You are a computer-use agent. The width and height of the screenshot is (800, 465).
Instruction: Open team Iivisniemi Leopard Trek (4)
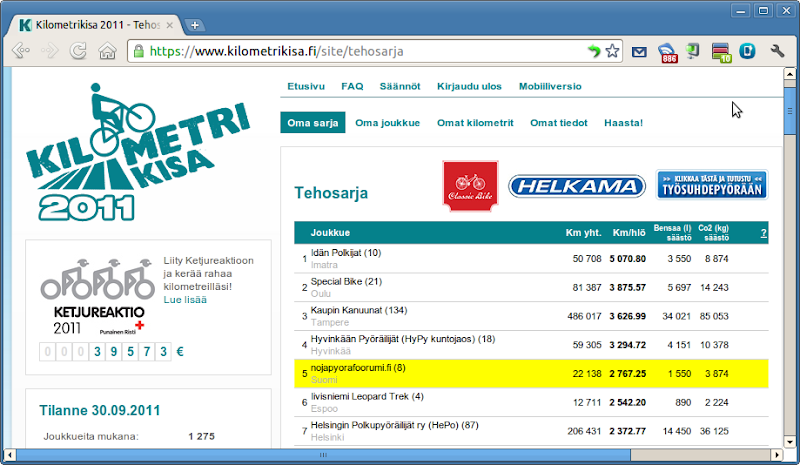pyautogui.click(x=367, y=396)
